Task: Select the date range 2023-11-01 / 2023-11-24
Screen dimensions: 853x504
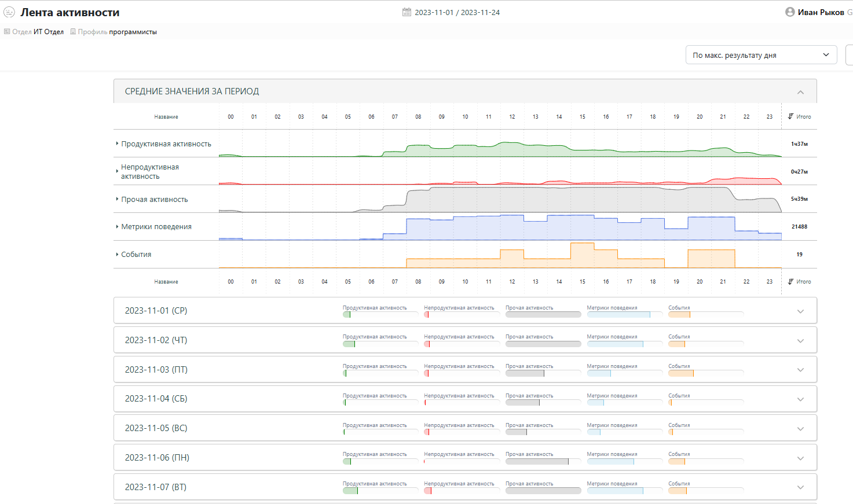Action: [457, 12]
